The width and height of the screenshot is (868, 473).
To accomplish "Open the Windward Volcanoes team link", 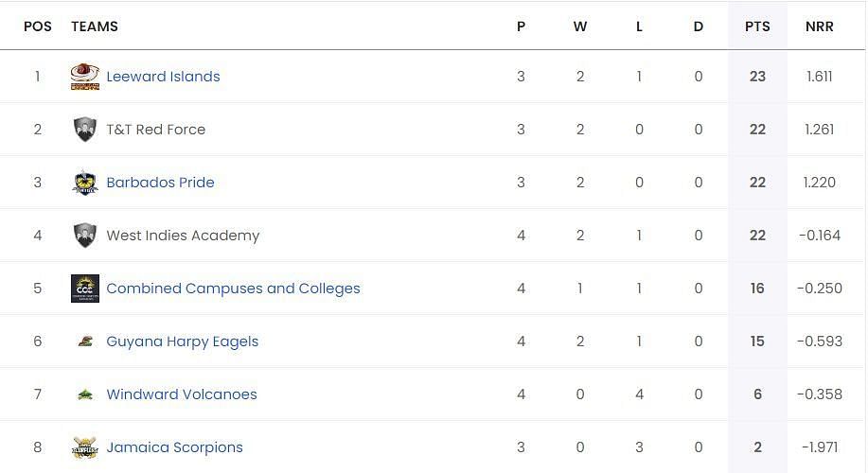I will click(182, 394).
